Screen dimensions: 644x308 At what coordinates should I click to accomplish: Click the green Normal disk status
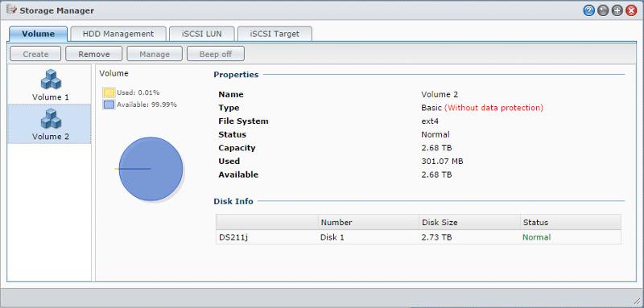tap(536, 237)
